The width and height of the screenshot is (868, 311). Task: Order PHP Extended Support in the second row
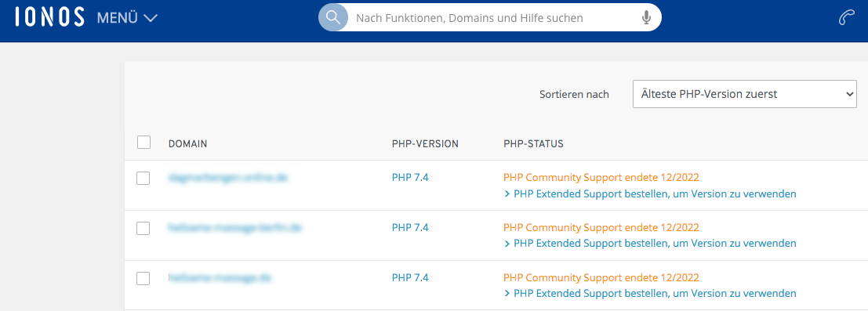650,244
